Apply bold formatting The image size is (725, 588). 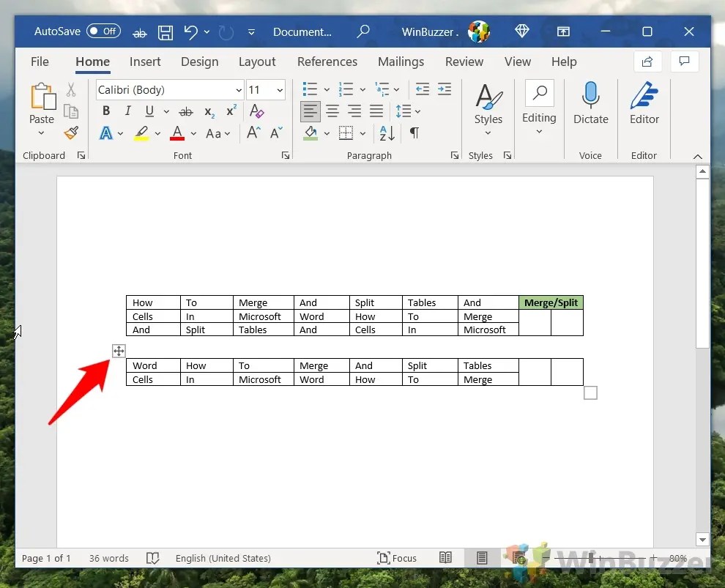click(x=105, y=111)
